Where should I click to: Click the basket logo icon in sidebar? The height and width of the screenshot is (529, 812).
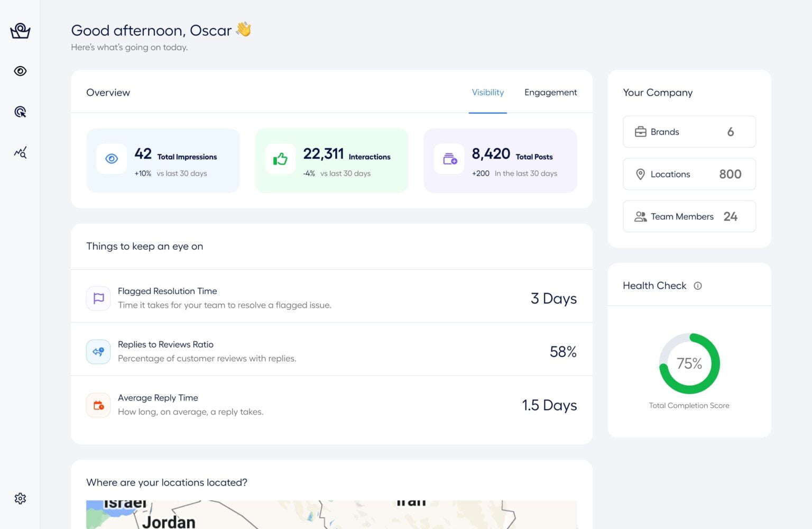(x=20, y=31)
